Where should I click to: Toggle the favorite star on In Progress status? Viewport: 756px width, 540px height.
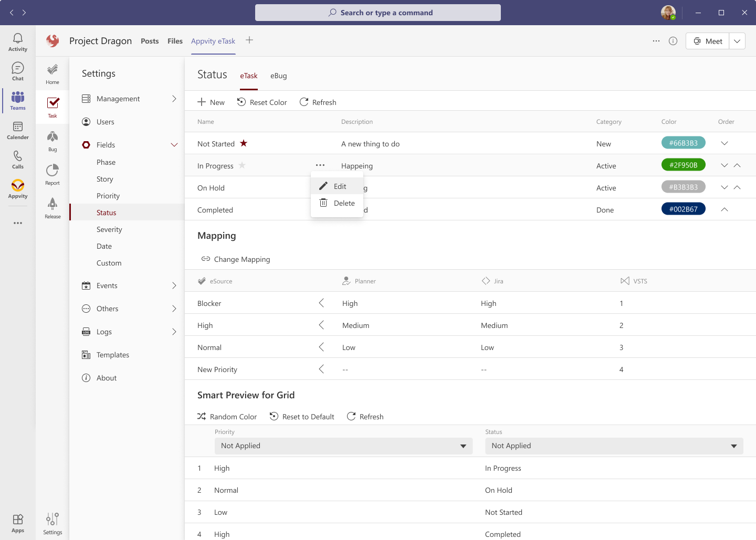coord(242,165)
